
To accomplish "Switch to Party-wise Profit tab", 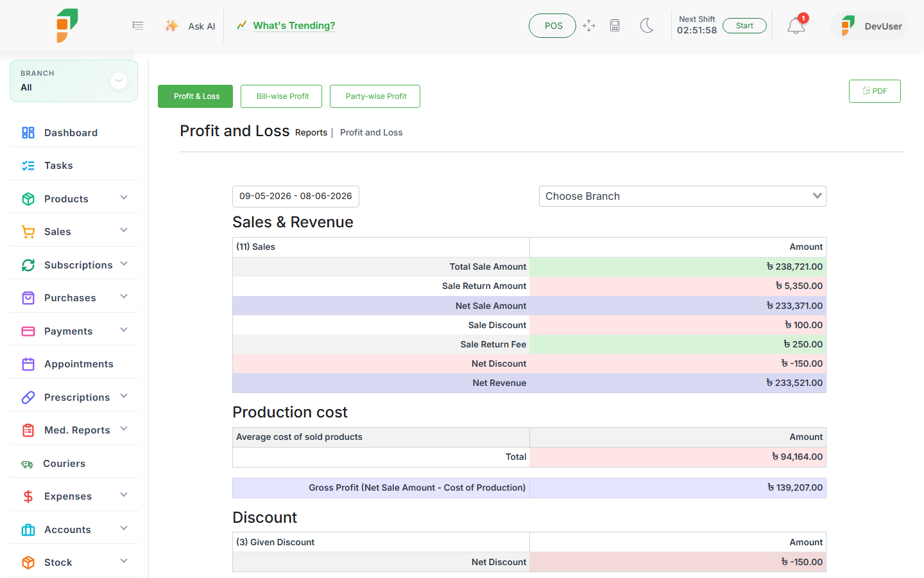I will click(375, 96).
